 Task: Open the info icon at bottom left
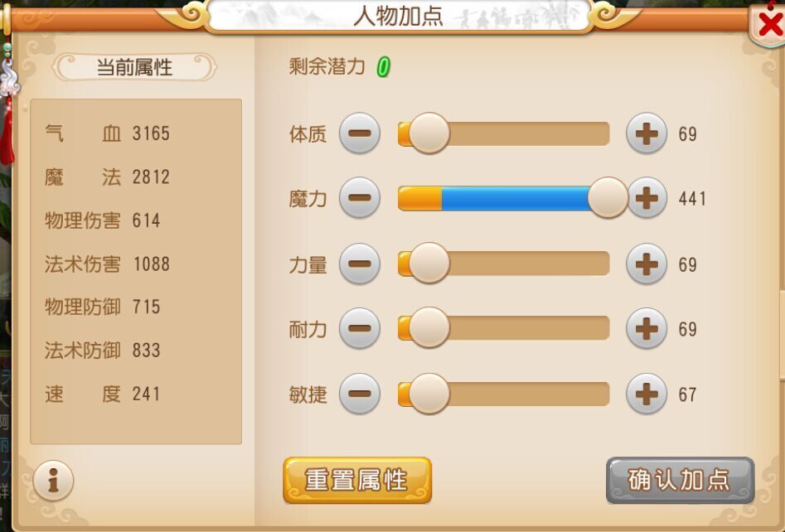click(53, 481)
